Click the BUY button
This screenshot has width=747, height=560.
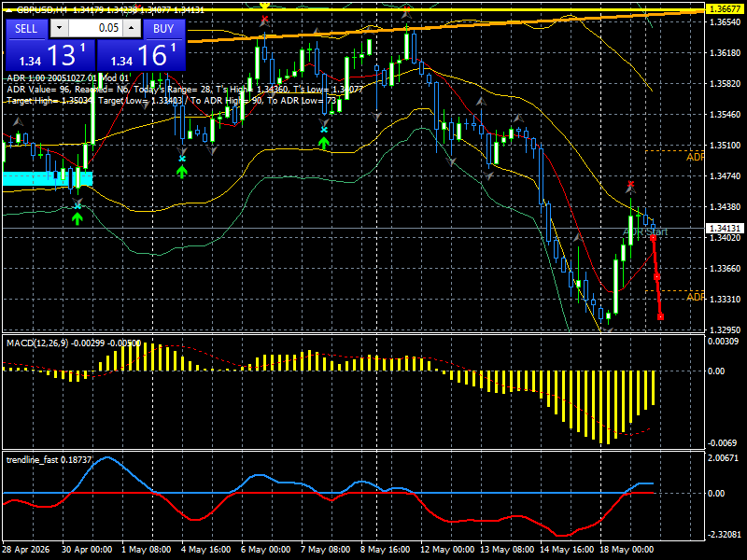[x=163, y=29]
